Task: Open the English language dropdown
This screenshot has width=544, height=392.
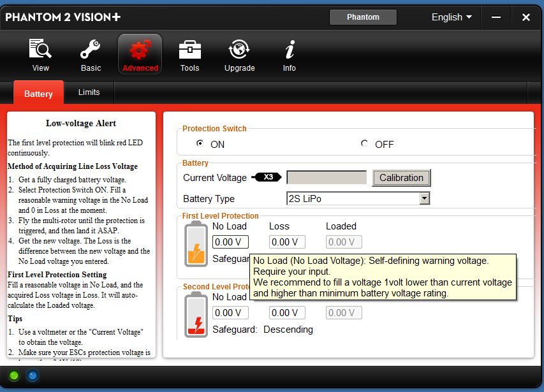Action: point(452,17)
